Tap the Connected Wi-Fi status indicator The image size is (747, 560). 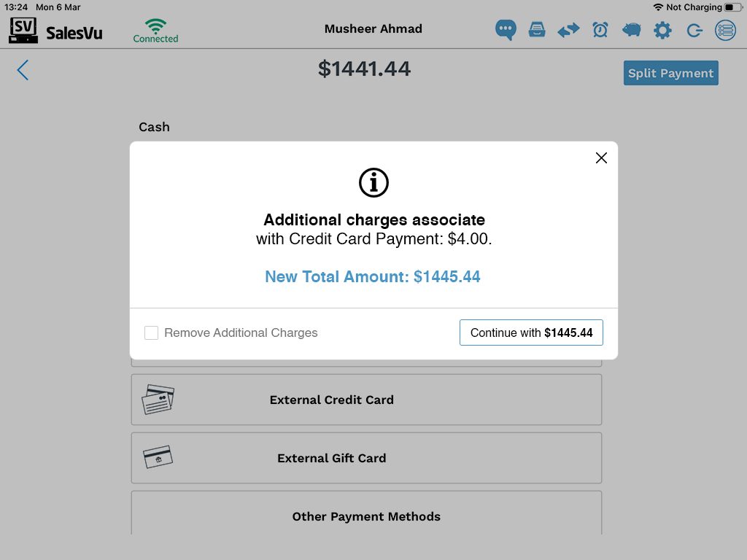pos(155,31)
